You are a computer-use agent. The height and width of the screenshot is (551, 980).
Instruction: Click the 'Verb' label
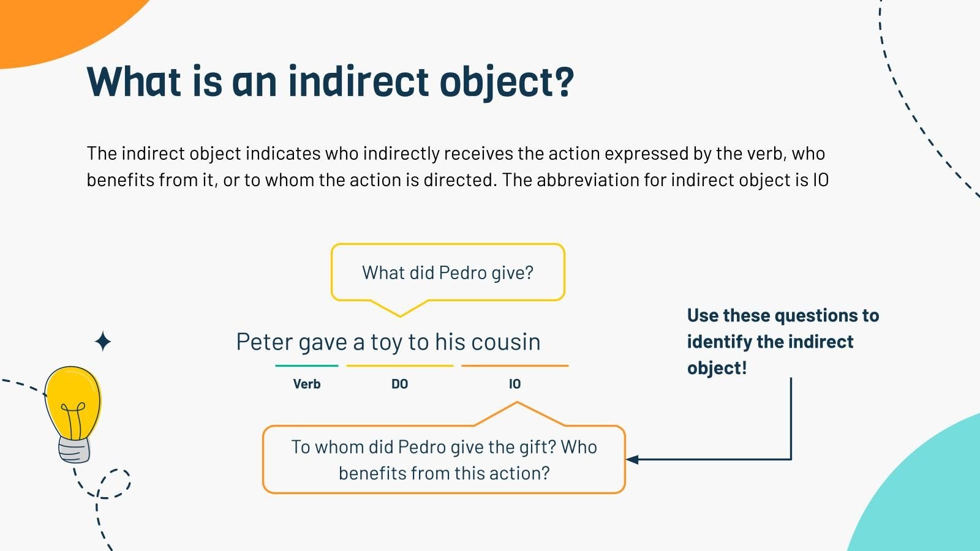(x=307, y=384)
